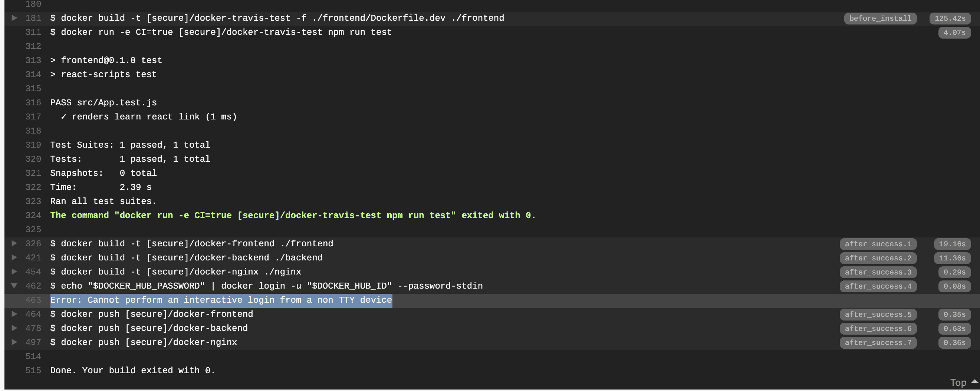980x391 pixels.
Task: Expand docker push frontend fold at line 464
Action: pos(14,314)
